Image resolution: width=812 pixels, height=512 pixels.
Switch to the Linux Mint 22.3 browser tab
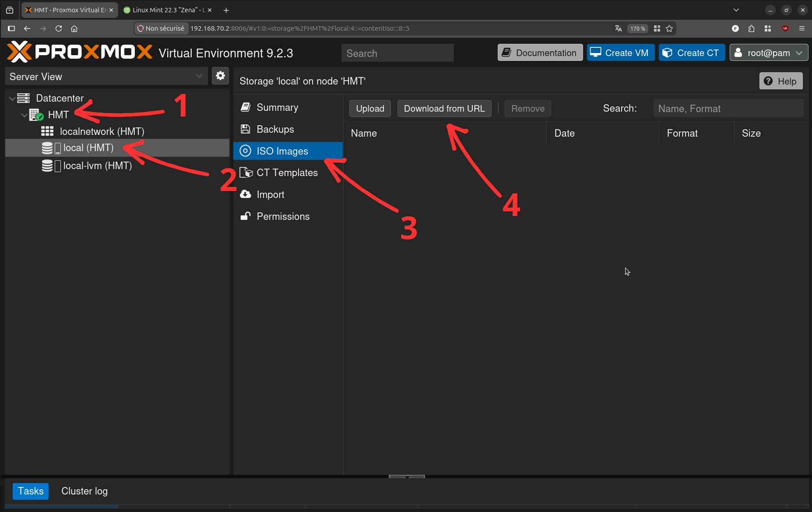coord(166,10)
